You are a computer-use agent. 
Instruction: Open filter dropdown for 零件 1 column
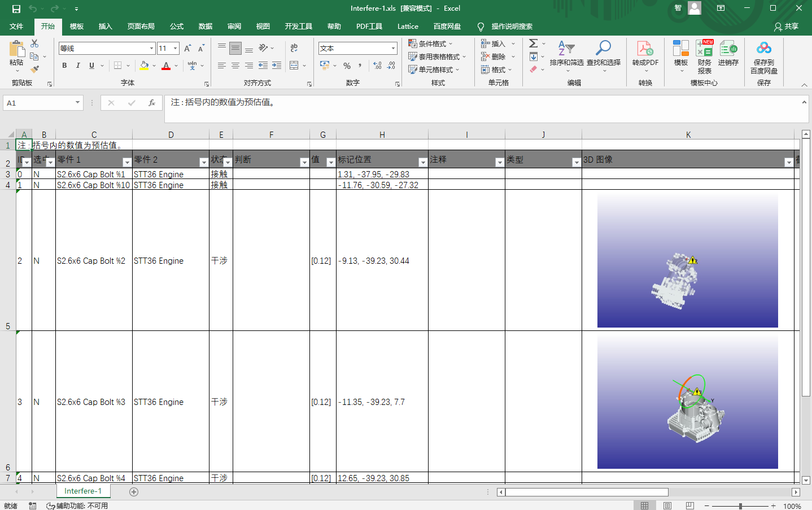pyautogui.click(x=127, y=163)
